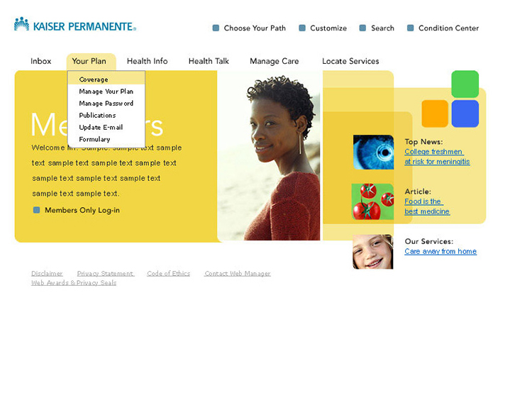Select Coverage from Your Plan menu

[94, 79]
